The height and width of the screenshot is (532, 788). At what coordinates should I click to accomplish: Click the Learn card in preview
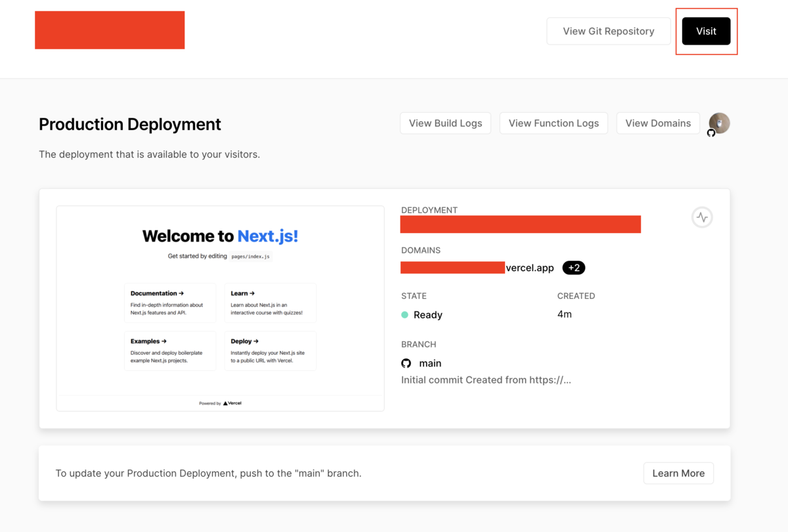click(x=271, y=303)
